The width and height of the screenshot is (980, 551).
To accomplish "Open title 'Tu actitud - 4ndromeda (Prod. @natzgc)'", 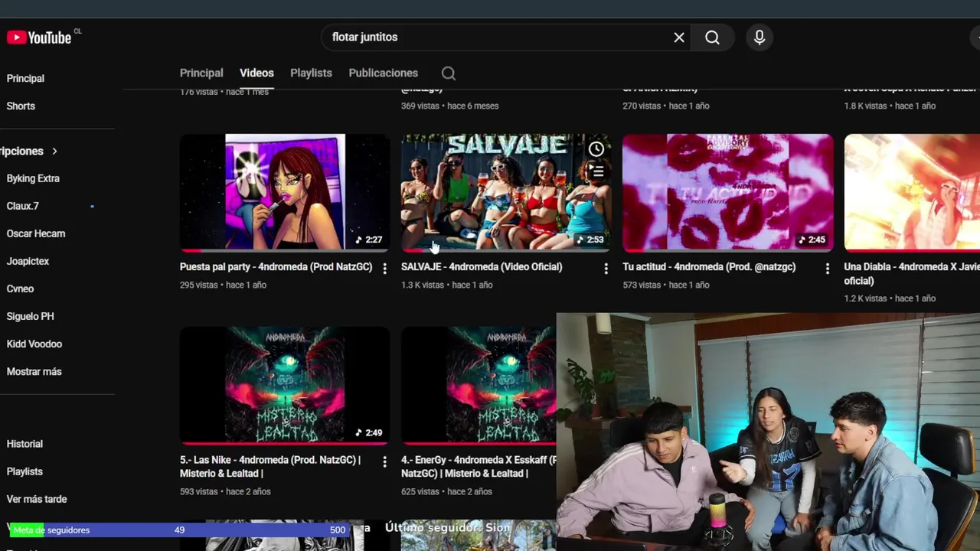I will pyautogui.click(x=709, y=267).
